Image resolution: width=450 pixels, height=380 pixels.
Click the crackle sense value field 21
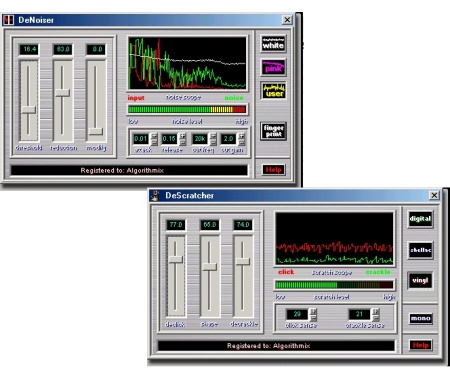click(359, 314)
